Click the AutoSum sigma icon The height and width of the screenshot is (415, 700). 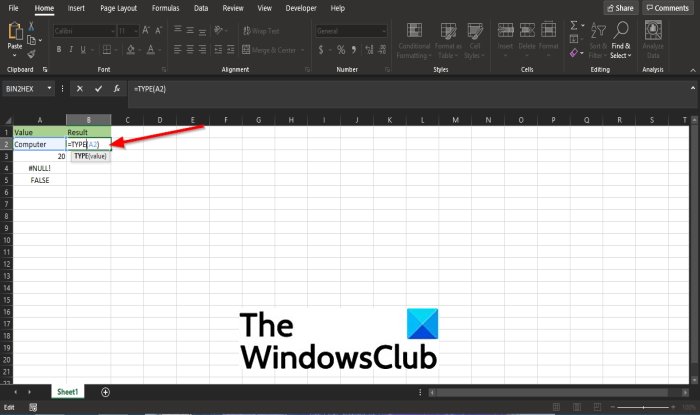(x=574, y=26)
